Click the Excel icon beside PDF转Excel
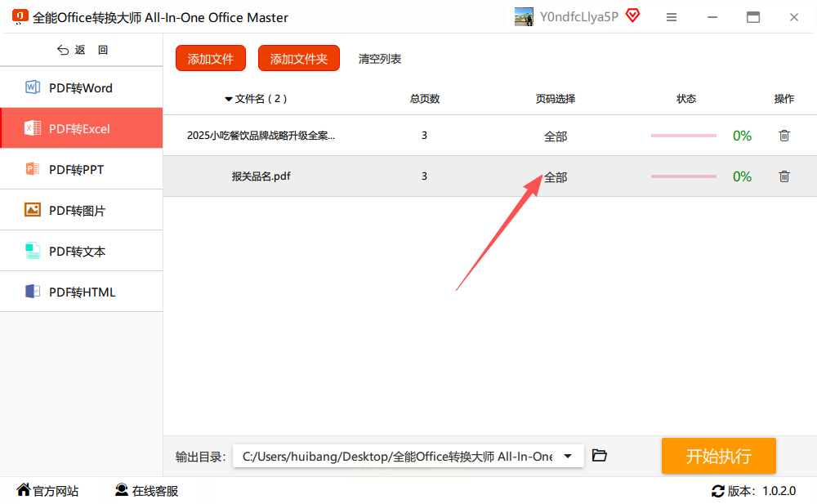 pyautogui.click(x=33, y=127)
